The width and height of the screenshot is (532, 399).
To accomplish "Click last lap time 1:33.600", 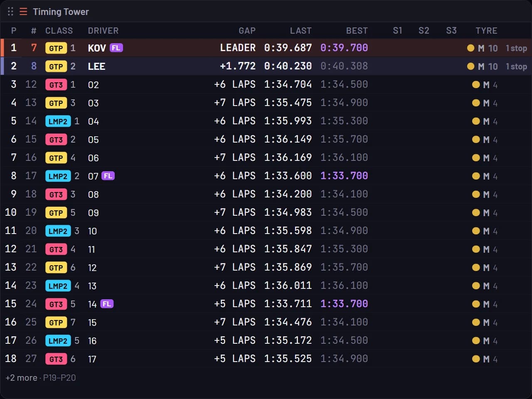I will point(288,176).
